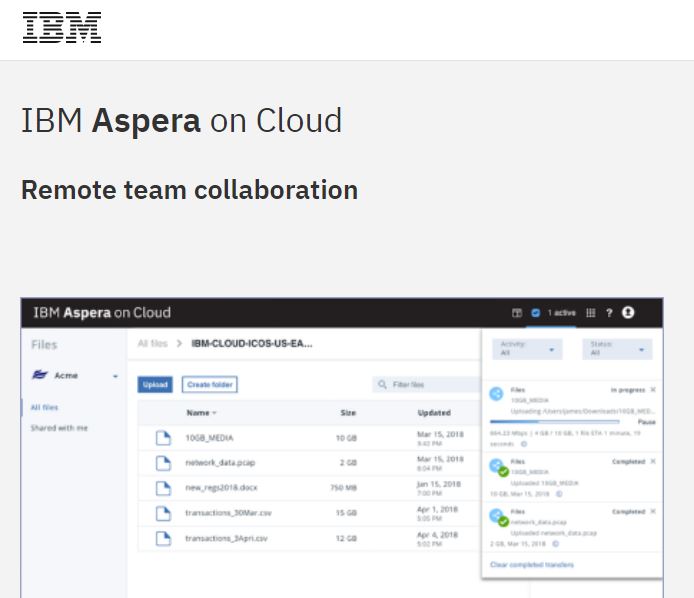The width and height of the screenshot is (694, 598).
Task: Open the app switcher grid icon
Action: pyautogui.click(x=590, y=313)
